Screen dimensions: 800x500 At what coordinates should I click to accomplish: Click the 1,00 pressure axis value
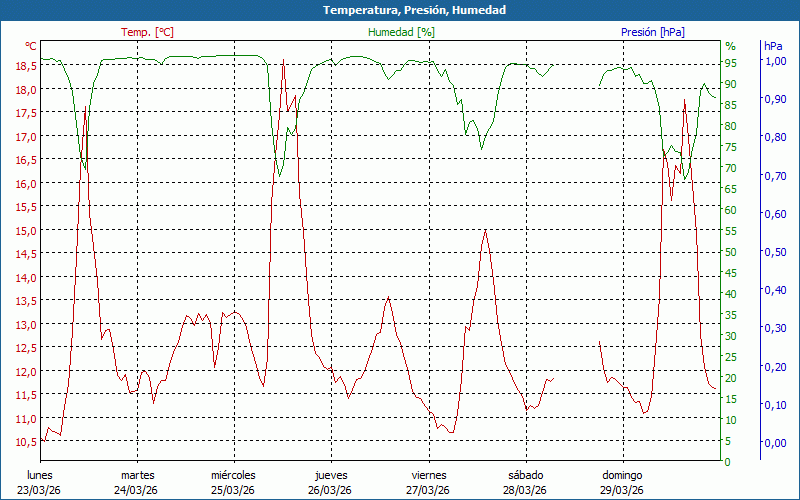coord(775,61)
